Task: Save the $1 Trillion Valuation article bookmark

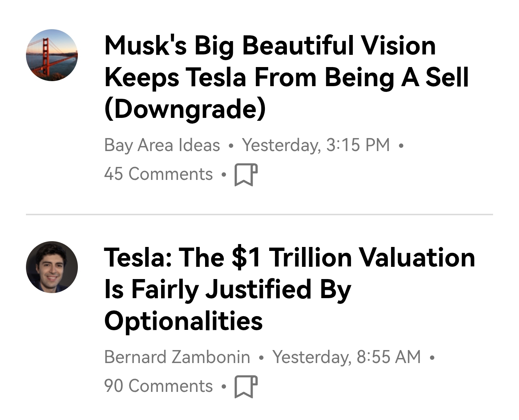Action: pos(246,386)
